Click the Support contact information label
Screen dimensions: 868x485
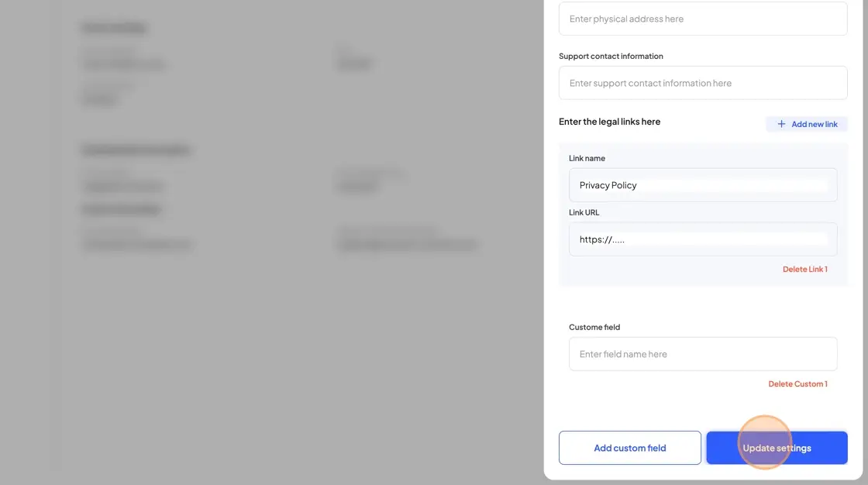(x=611, y=56)
